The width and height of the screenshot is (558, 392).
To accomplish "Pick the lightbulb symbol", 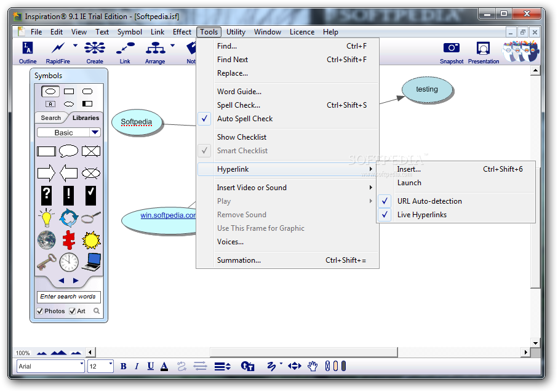I will pos(46,218).
